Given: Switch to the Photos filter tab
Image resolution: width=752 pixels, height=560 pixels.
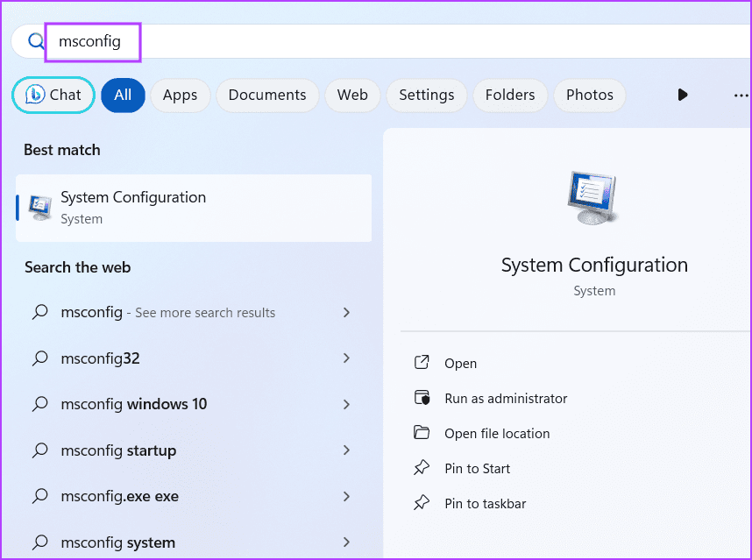Looking at the screenshot, I should [x=590, y=95].
